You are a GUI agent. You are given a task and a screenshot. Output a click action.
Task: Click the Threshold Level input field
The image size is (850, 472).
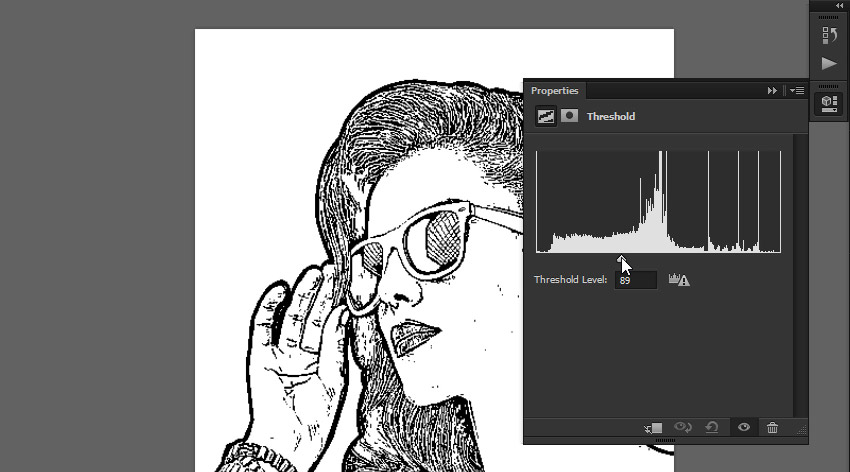click(635, 280)
